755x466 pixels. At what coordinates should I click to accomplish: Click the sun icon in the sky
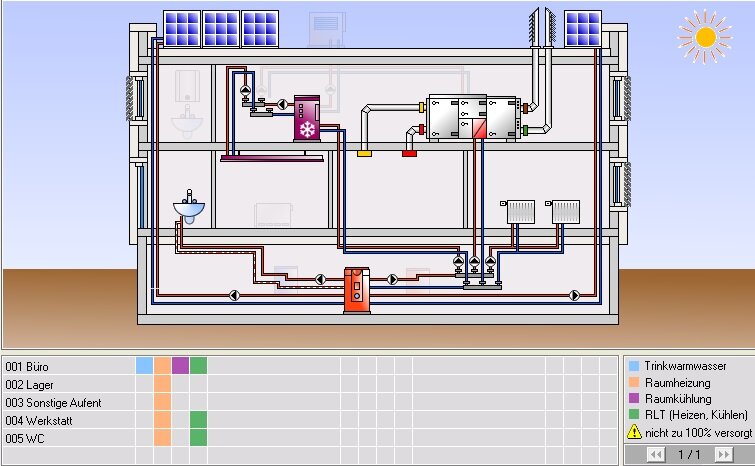[x=705, y=37]
